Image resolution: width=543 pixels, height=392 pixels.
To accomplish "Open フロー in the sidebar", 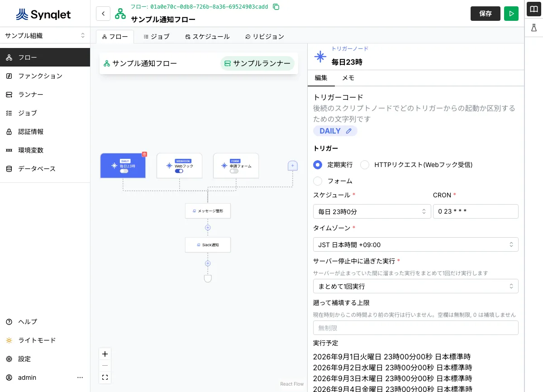I will click(45, 57).
